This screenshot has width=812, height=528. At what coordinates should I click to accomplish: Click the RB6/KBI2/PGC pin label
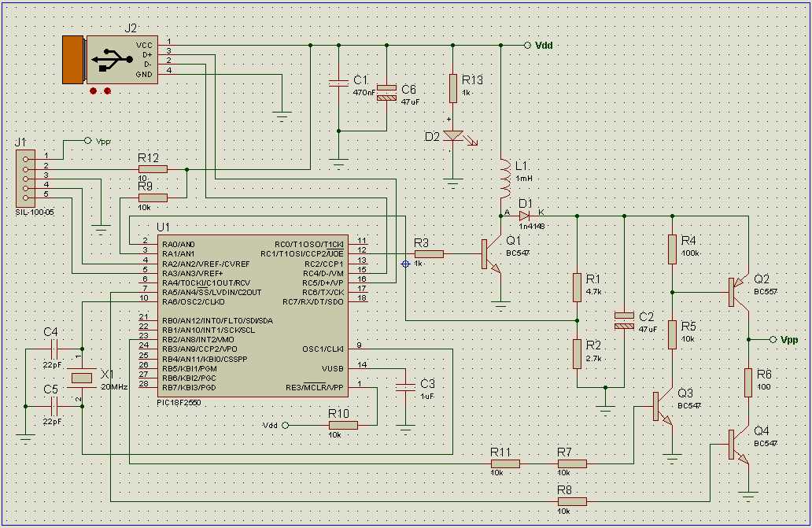(x=189, y=378)
